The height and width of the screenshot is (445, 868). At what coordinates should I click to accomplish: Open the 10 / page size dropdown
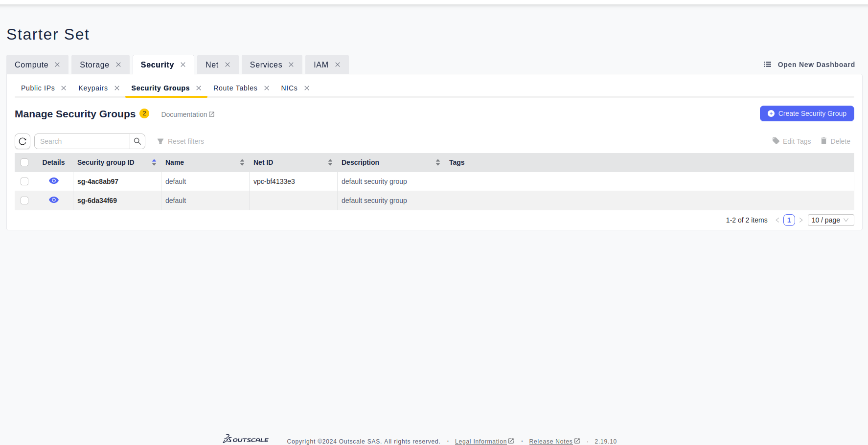tap(830, 220)
